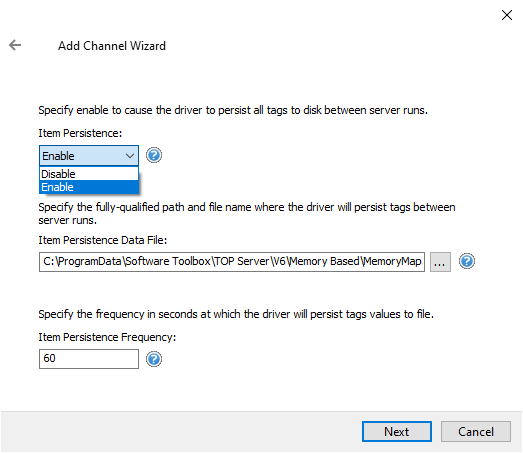Click the back arrow in the wizard header
This screenshot has height=453, width=523.
click(x=15, y=45)
